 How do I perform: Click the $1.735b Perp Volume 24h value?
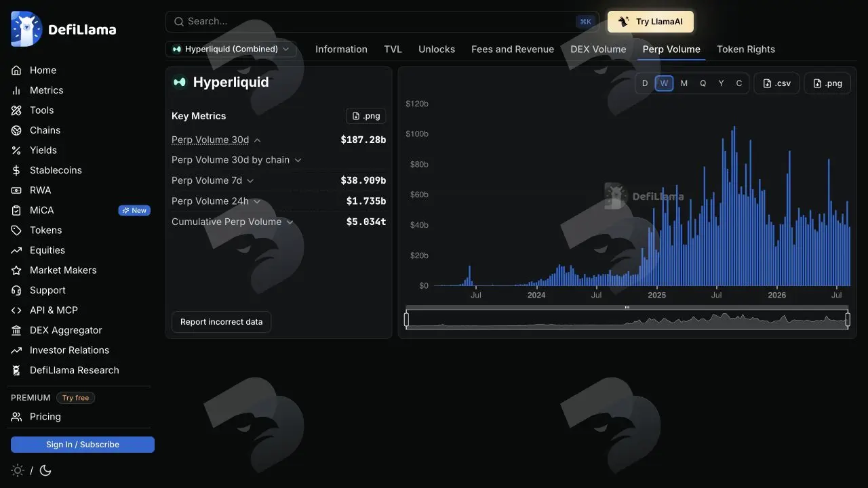click(366, 201)
